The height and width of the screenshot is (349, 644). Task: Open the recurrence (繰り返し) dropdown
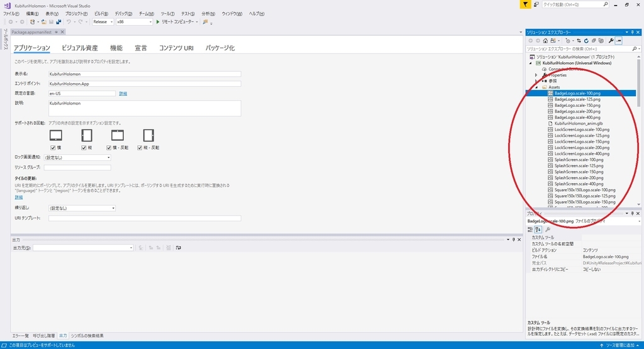click(82, 208)
